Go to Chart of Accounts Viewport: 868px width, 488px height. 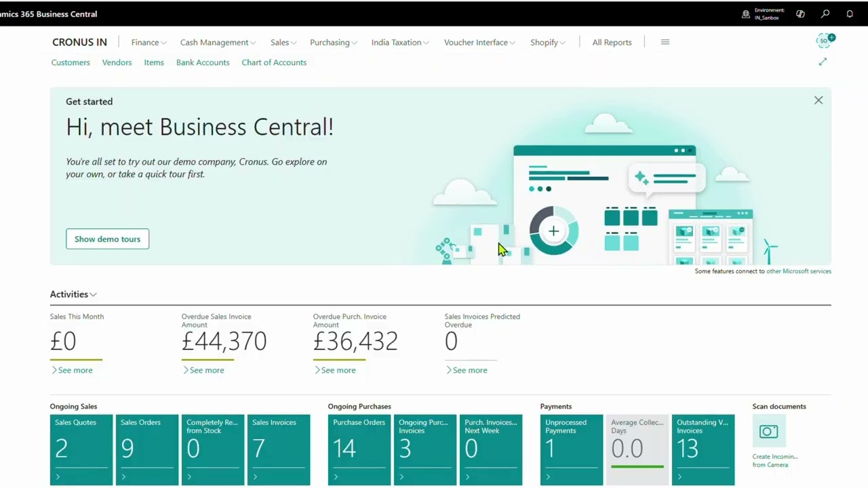(x=274, y=62)
